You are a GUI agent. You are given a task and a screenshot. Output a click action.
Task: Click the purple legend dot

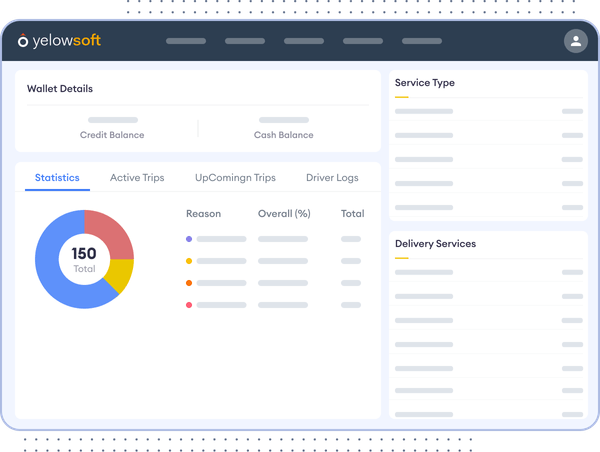[x=189, y=239]
